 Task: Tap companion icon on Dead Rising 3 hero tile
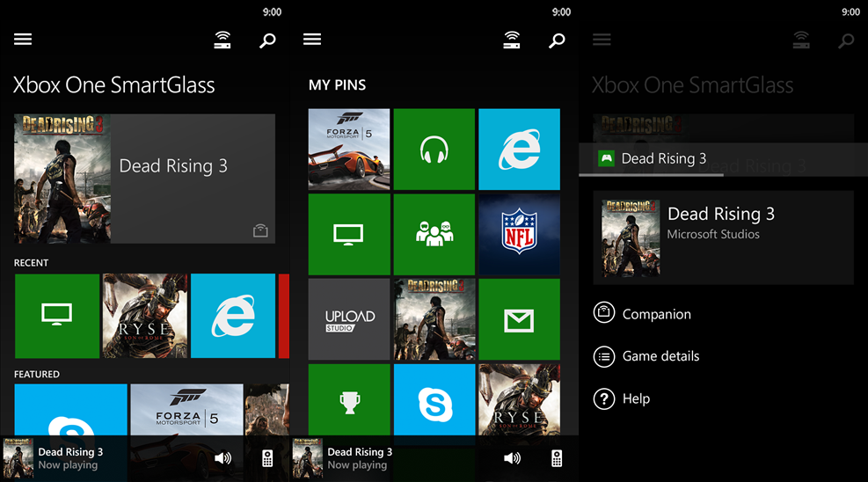coord(260,230)
